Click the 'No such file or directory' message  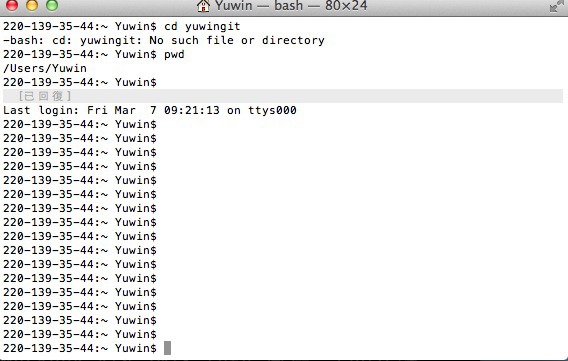pos(237,40)
